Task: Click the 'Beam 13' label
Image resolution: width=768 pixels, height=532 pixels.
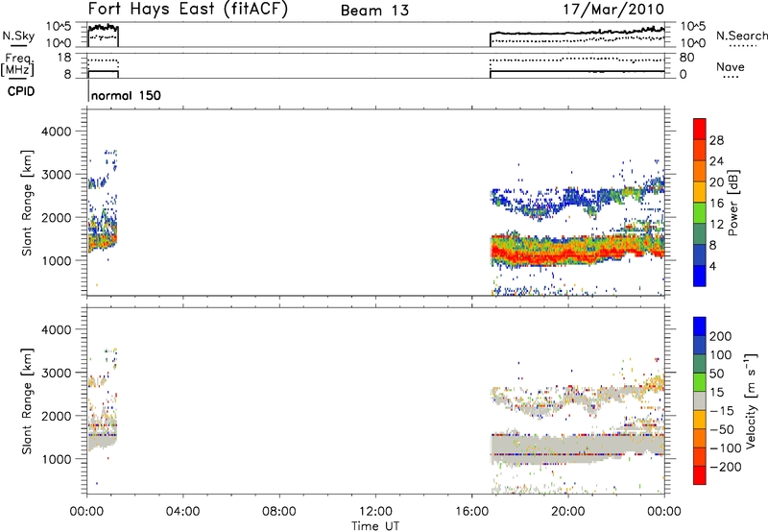Action: [x=374, y=11]
